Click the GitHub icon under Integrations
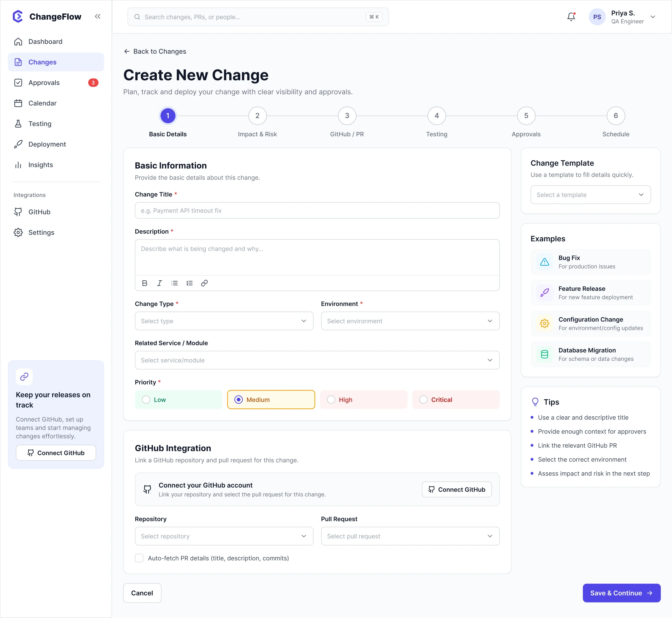Screen dimensions: 672x618 (18, 212)
